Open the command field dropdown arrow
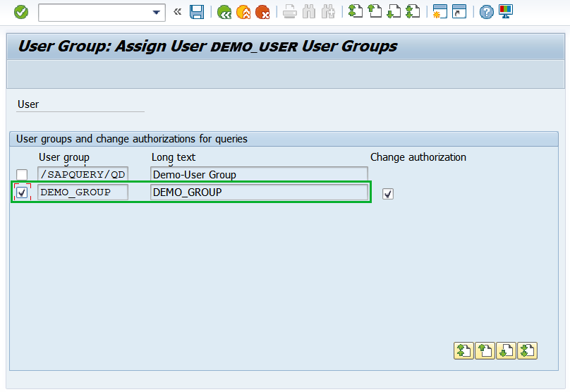The image size is (570, 392). pos(157,13)
